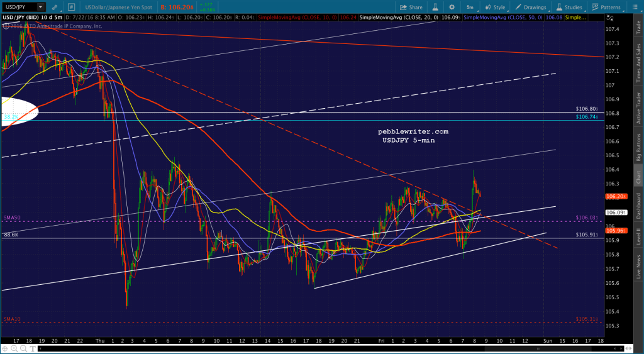Click the SMA10 line label
Screen dimensions: 644x354
pos(12,319)
